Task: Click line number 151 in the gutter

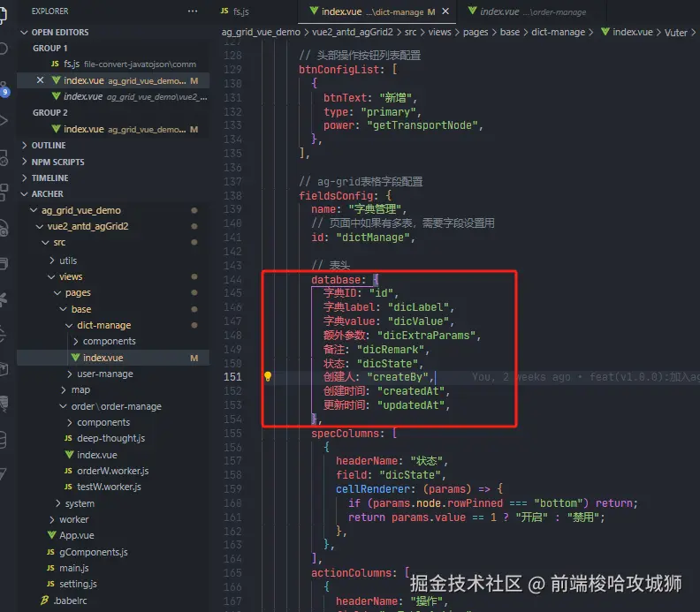Action: [232, 377]
